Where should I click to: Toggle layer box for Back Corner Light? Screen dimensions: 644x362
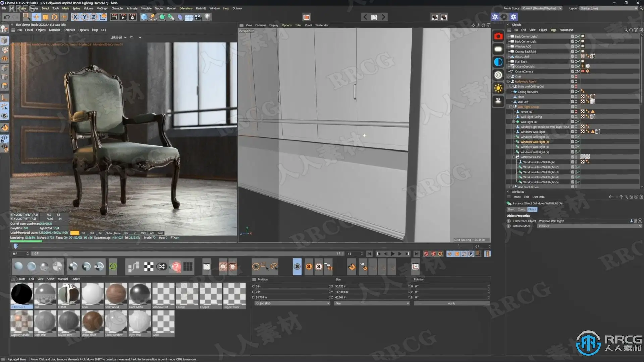(x=572, y=42)
